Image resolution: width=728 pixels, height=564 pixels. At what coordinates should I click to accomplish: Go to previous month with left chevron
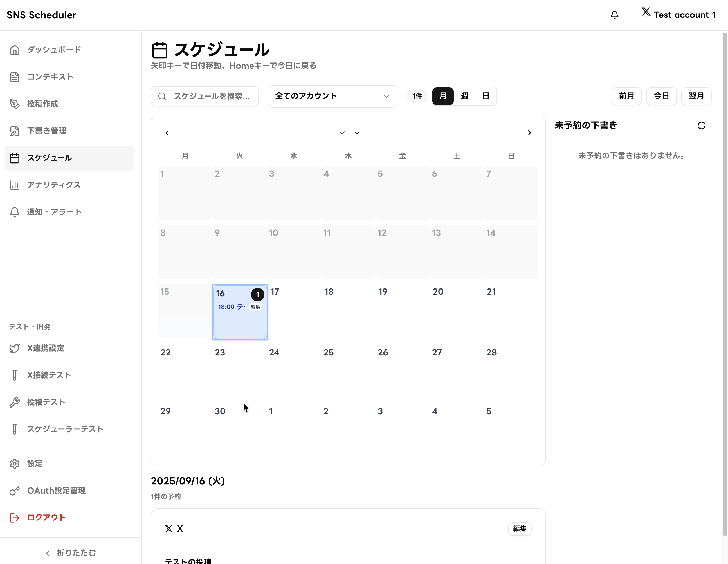point(167,133)
